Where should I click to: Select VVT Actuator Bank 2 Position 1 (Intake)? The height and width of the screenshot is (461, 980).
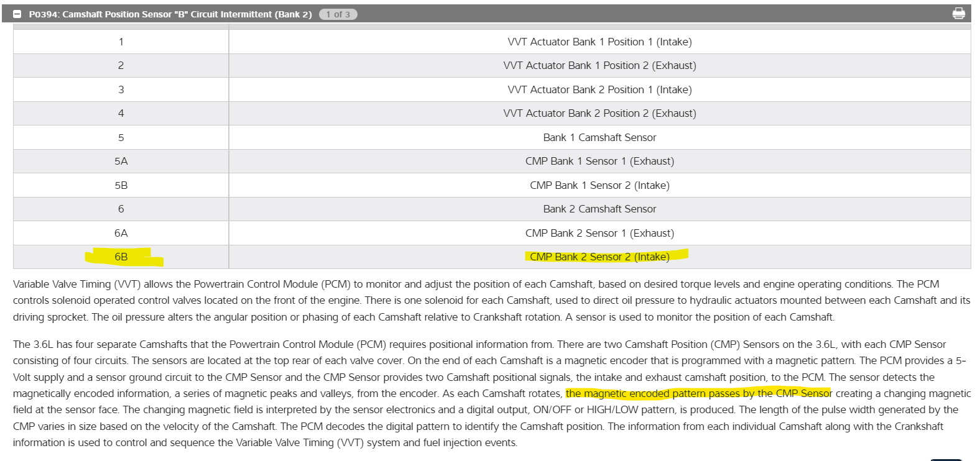(x=599, y=89)
